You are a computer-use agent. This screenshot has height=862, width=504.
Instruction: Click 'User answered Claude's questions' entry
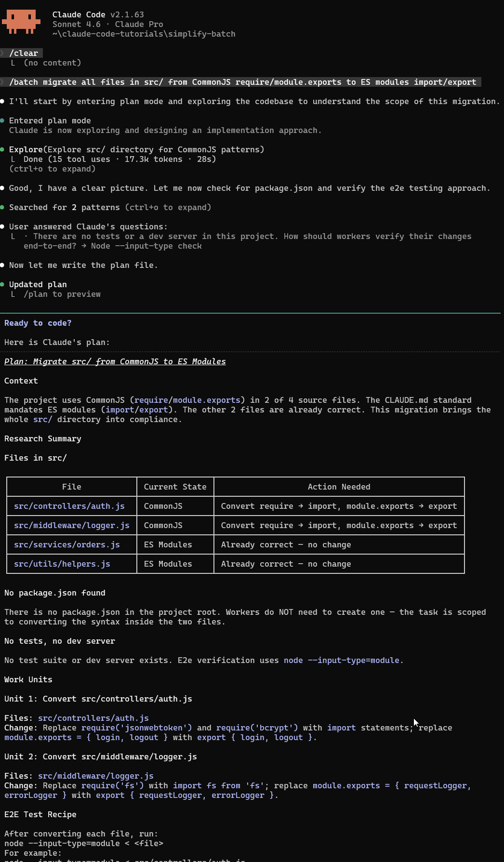(88, 226)
